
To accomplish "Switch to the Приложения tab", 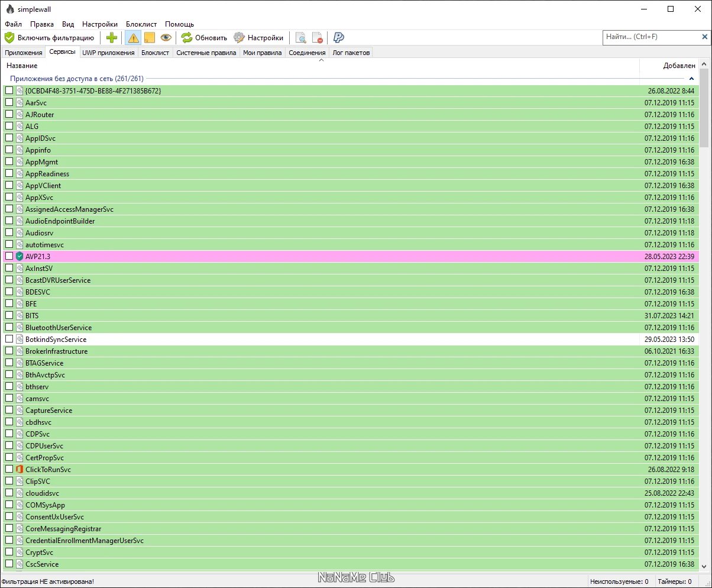I will tap(24, 53).
